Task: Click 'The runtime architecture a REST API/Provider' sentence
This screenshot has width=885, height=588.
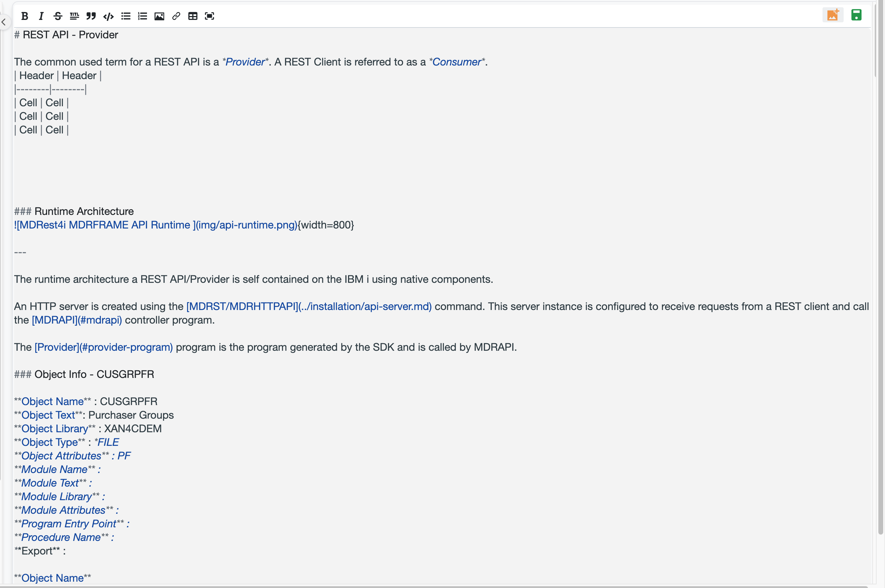Action: click(254, 280)
